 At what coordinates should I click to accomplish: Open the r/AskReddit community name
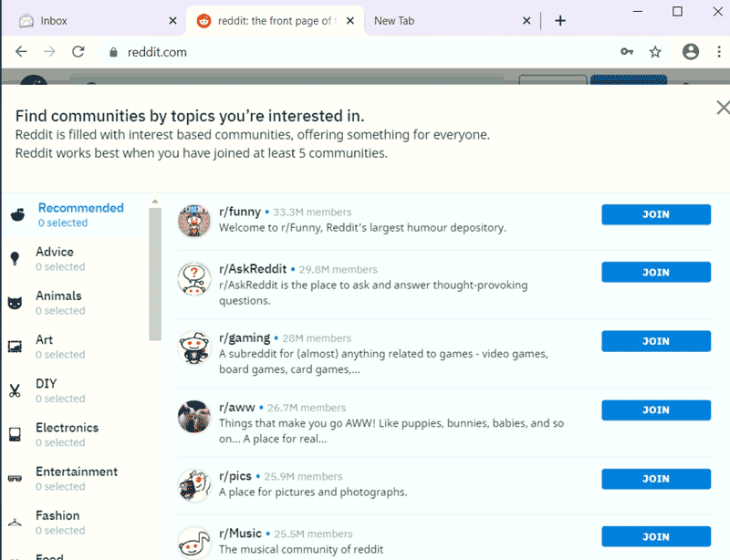click(x=253, y=269)
